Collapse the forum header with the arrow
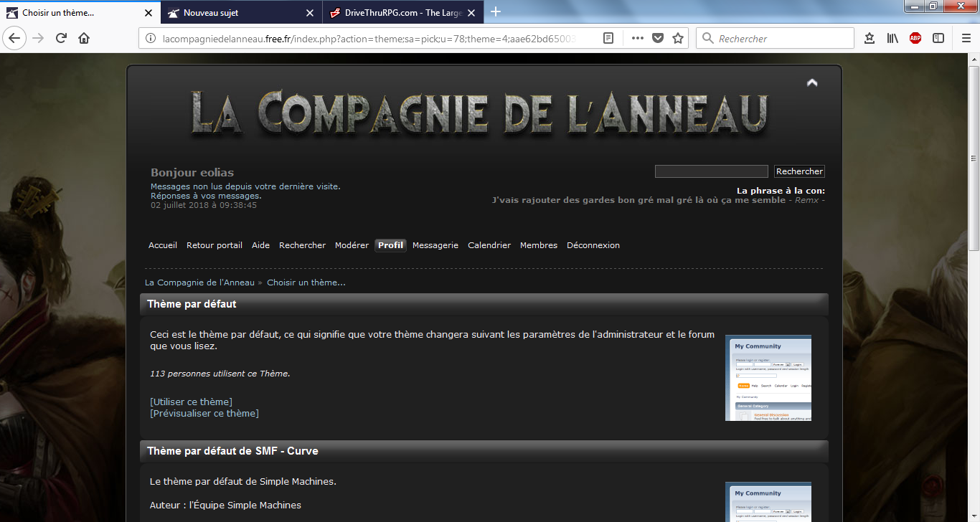980x522 pixels. coord(812,82)
